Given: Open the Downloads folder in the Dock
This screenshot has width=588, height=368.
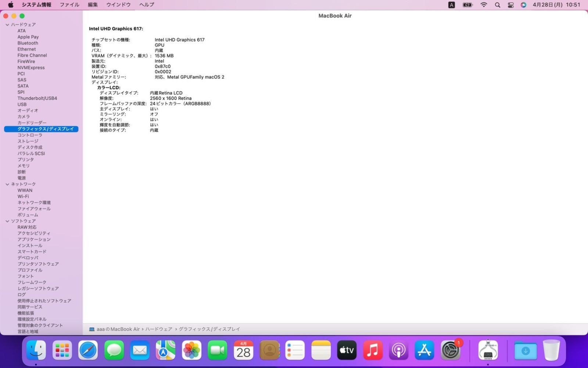Looking at the screenshot, I should point(526,350).
